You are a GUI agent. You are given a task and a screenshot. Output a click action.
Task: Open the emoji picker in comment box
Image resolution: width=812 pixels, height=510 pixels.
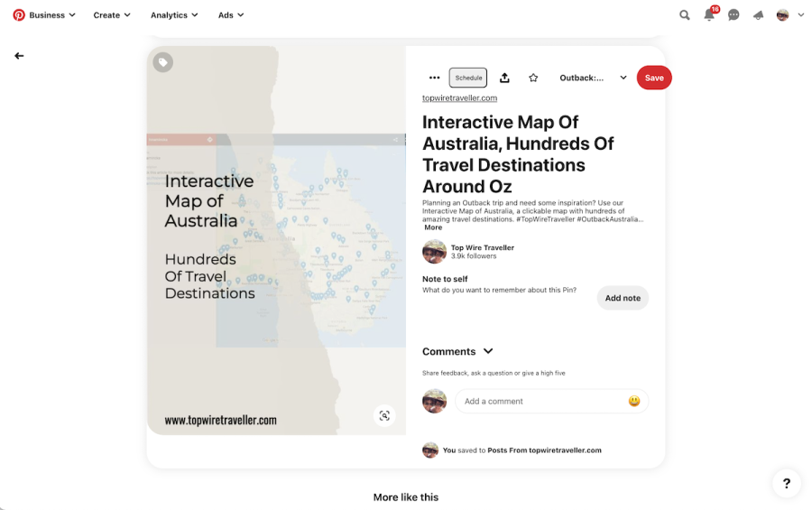coord(634,401)
